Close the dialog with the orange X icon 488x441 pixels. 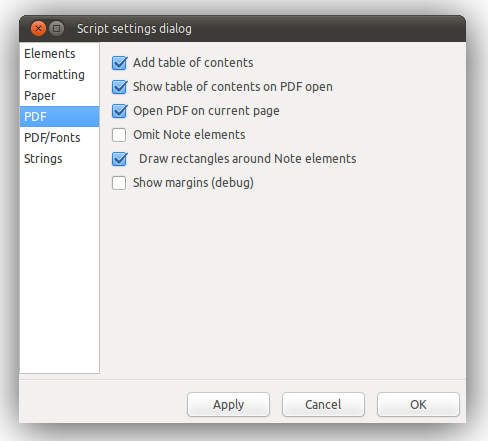click(38, 29)
